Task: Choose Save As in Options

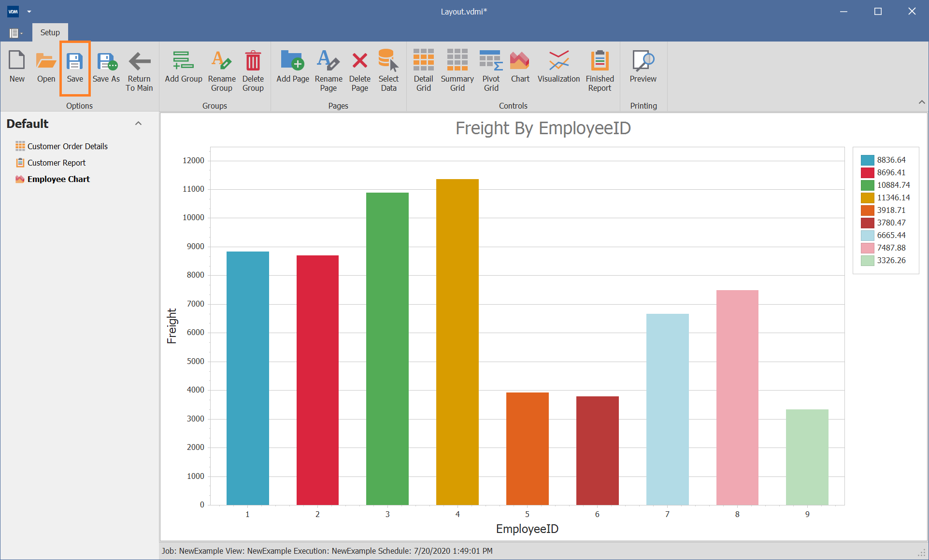Action: pyautogui.click(x=106, y=68)
